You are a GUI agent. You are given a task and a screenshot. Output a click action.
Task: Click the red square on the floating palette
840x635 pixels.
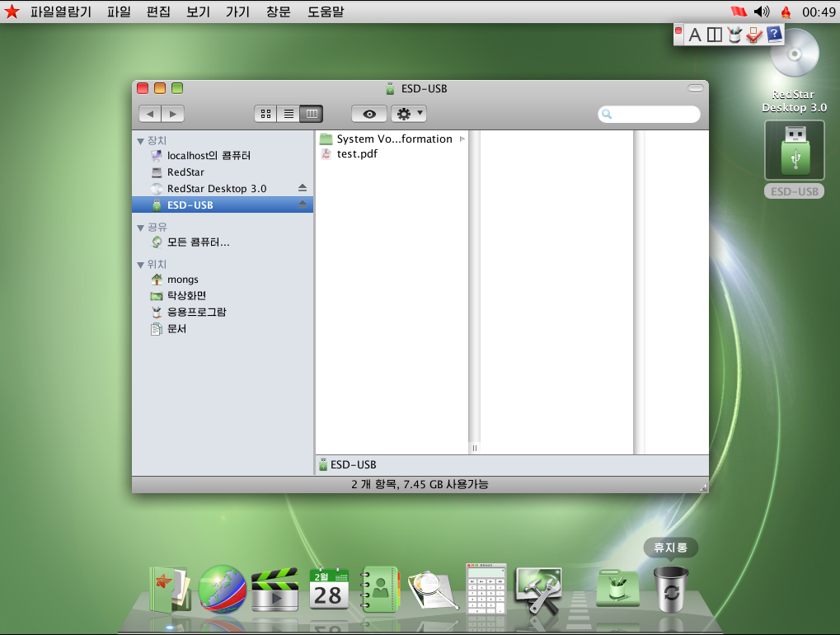(678, 31)
